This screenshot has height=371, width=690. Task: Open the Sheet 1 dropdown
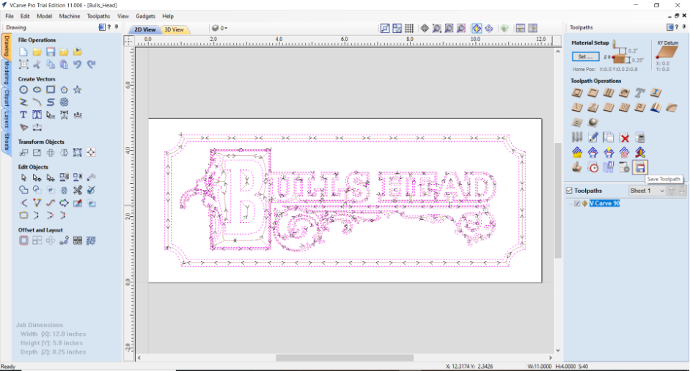(x=646, y=191)
